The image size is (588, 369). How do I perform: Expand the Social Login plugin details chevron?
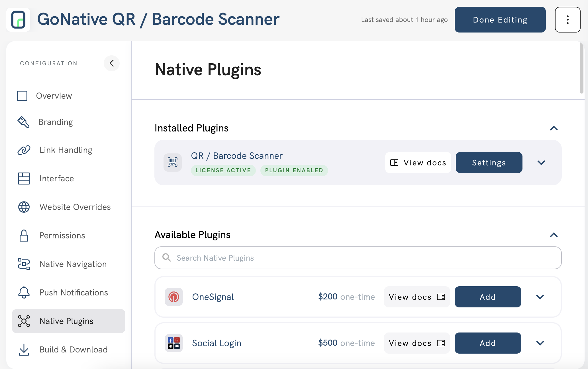pos(540,343)
